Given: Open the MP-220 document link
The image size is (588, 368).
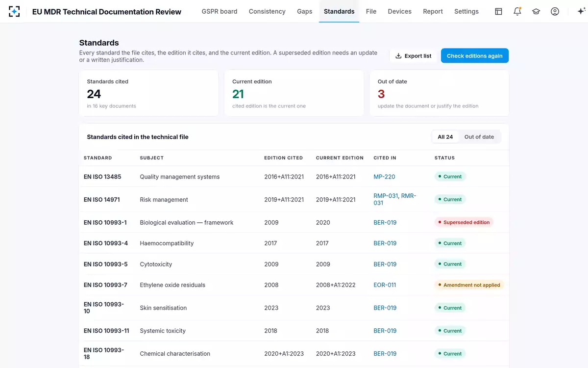Looking at the screenshot, I should point(384,177).
